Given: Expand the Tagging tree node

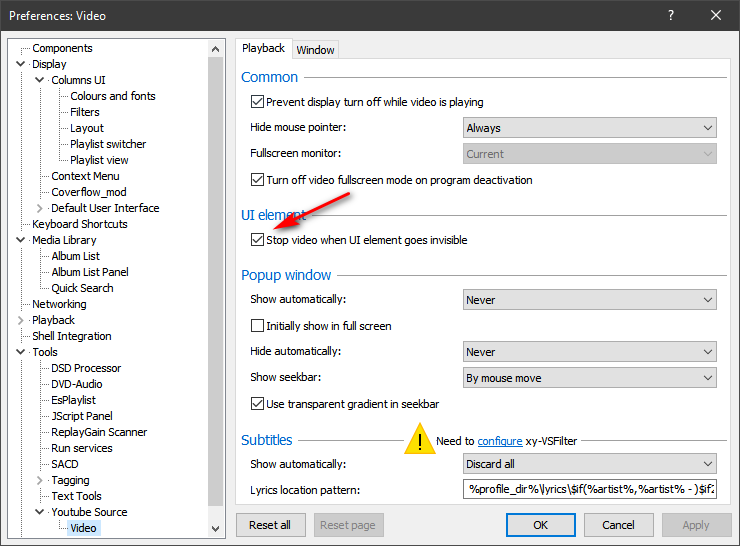Looking at the screenshot, I should coord(40,480).
